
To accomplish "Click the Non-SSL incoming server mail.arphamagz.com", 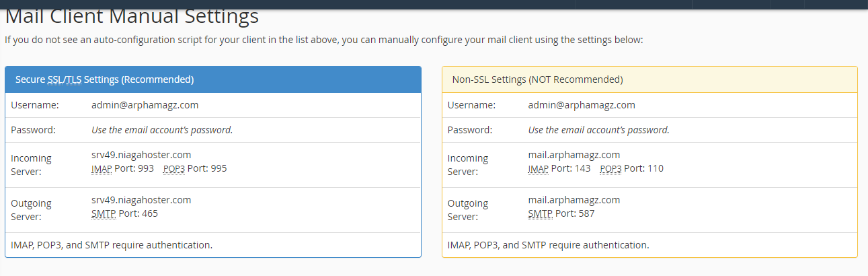I will coord(574,155).
